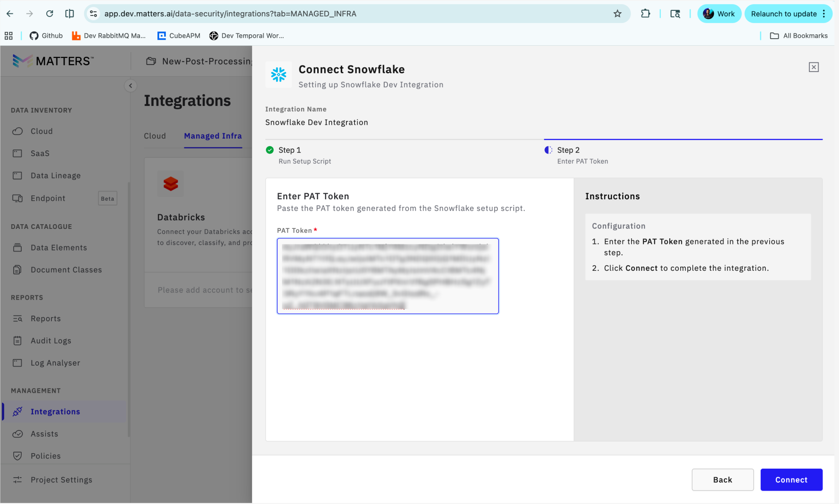Collapse the sidebar with chevron button
Image resolution: width=839 pixels, height=504 pixels.
(x=131, y=86)
